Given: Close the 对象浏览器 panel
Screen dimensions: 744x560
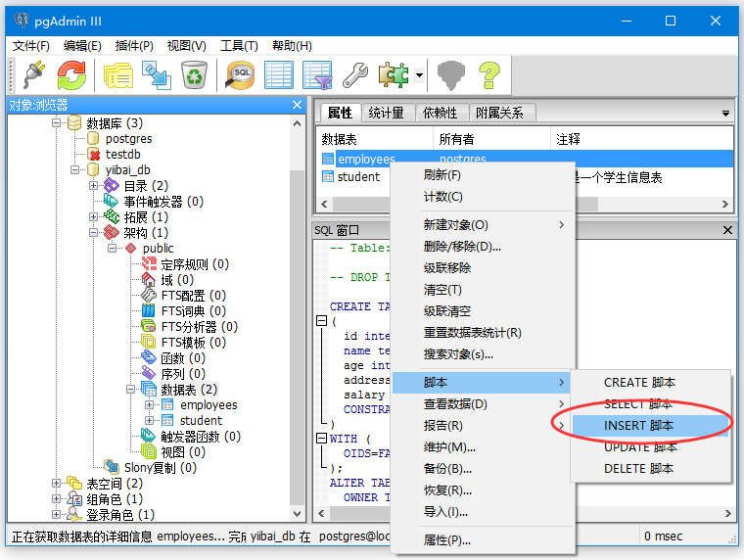Looking at the screenshot, I should coord(298,105).
